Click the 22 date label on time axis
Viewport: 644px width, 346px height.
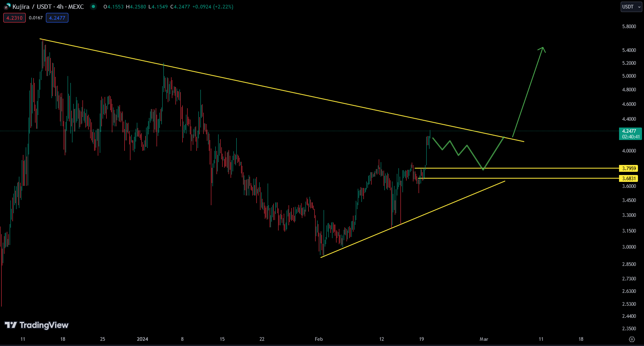point(262,339)
